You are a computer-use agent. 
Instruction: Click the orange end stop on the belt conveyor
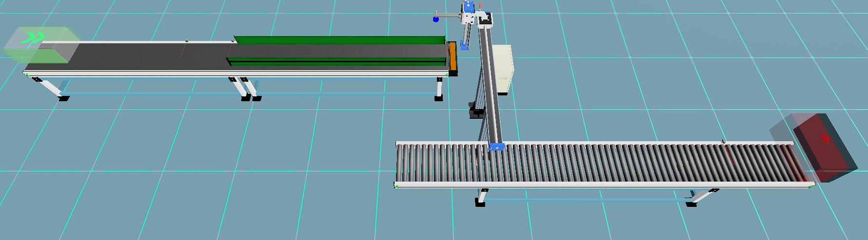pyautogui.click(x=453, y=57)
